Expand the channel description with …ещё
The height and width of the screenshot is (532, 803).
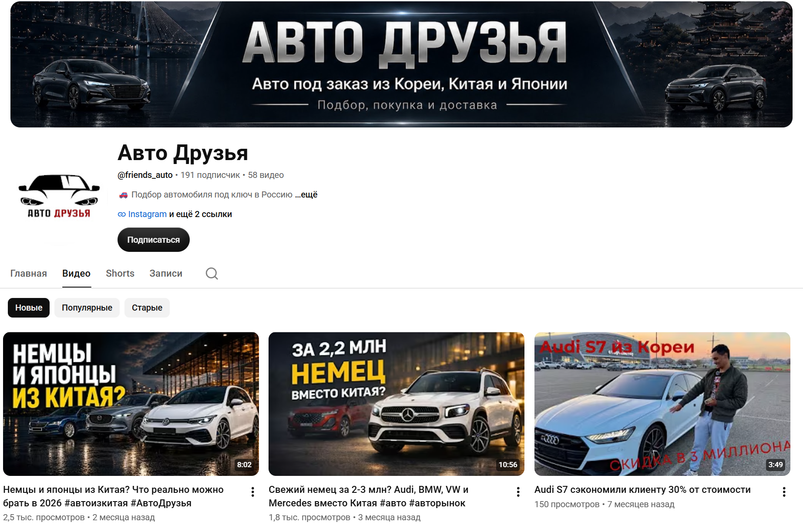pos(306,194)
